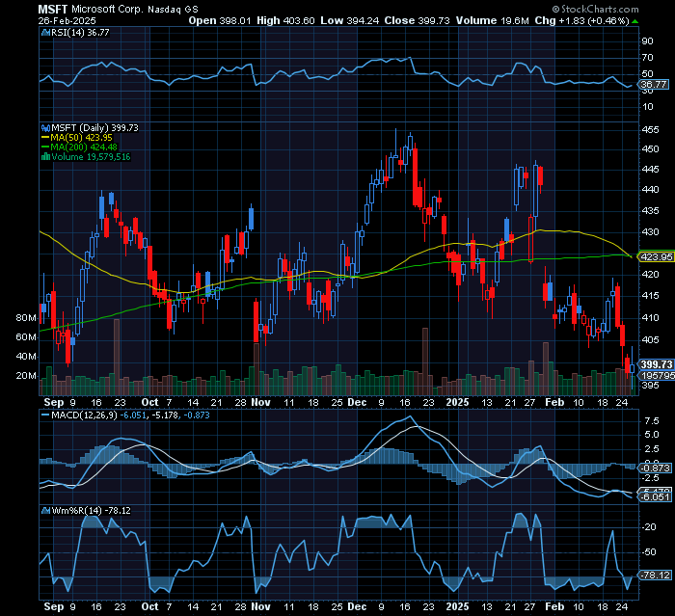Click the 423.95 moving average price tag
This screenshot has height=616, width=675.
655,257
